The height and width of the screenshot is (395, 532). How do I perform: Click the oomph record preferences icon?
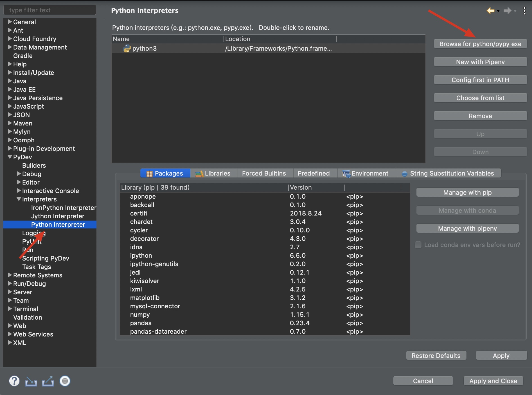tap(65, 381)
